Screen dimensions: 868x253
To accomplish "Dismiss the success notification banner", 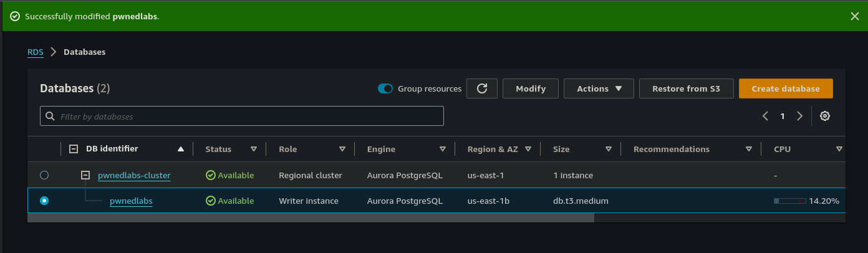I will (x=854, y=16).
